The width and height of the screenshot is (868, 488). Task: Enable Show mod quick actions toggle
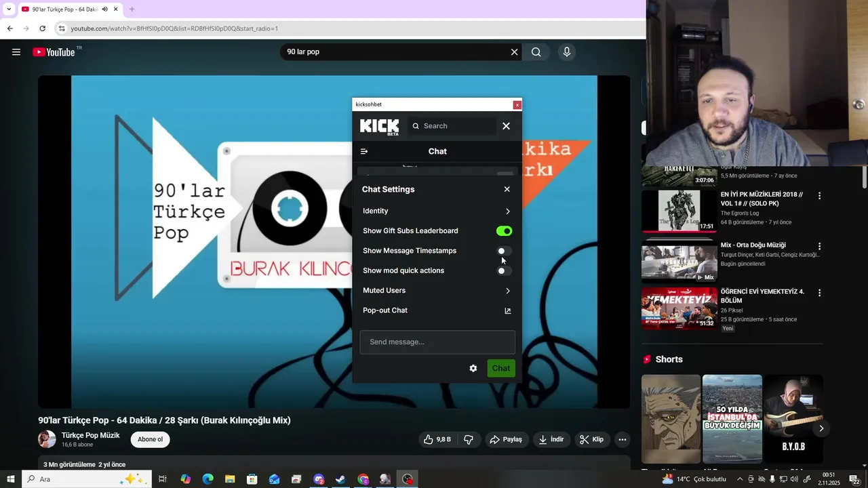coord(504,270)
